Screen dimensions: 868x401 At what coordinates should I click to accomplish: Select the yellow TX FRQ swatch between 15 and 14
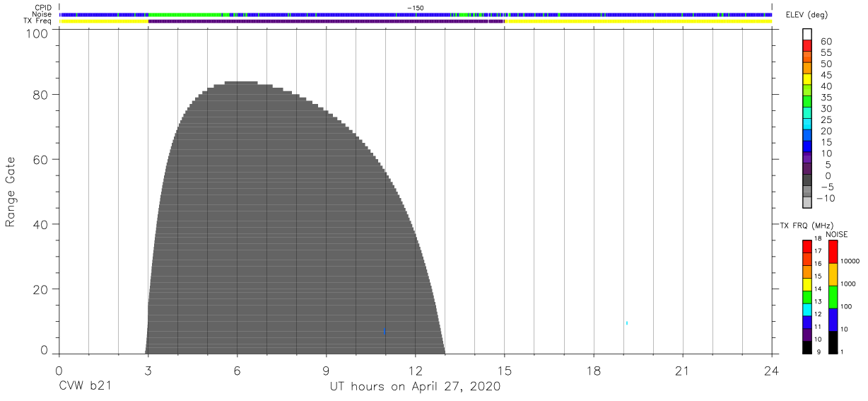point(807,284)
